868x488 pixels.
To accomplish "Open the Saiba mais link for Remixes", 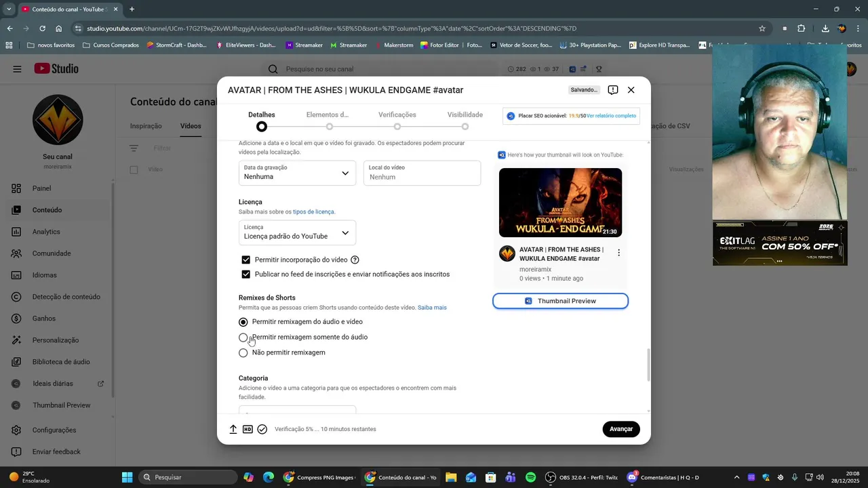I will coord(432,308).
